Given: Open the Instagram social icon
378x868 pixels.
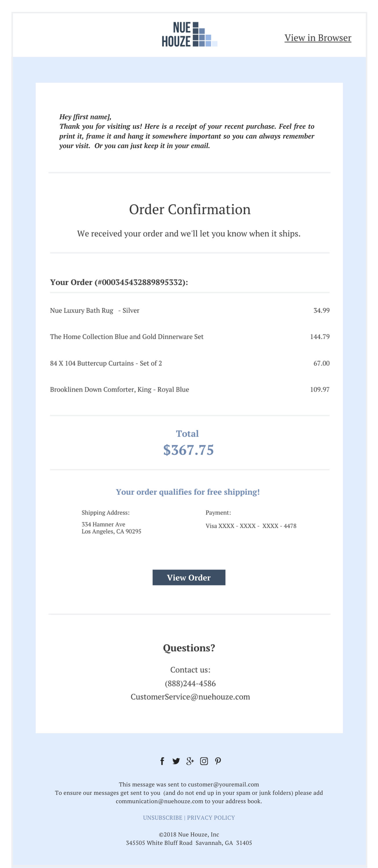Looking at the screenshot, I should (204, 761).
